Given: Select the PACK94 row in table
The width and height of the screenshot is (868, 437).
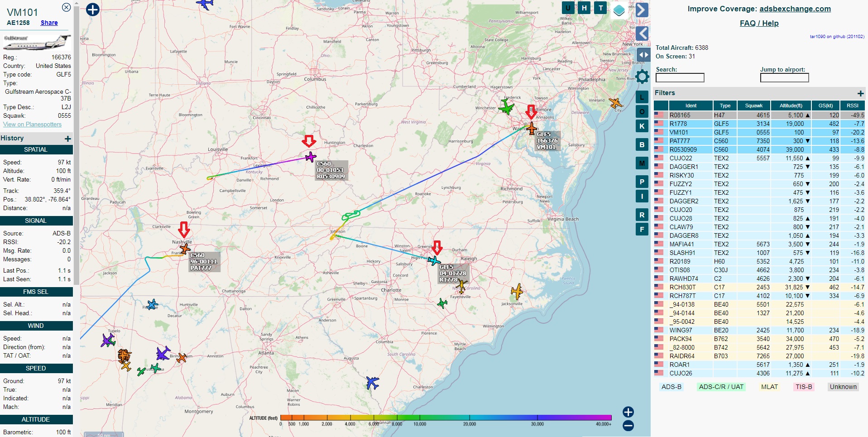Looking at the screenshot, I should pyautogui.click(x=759, y=339).
